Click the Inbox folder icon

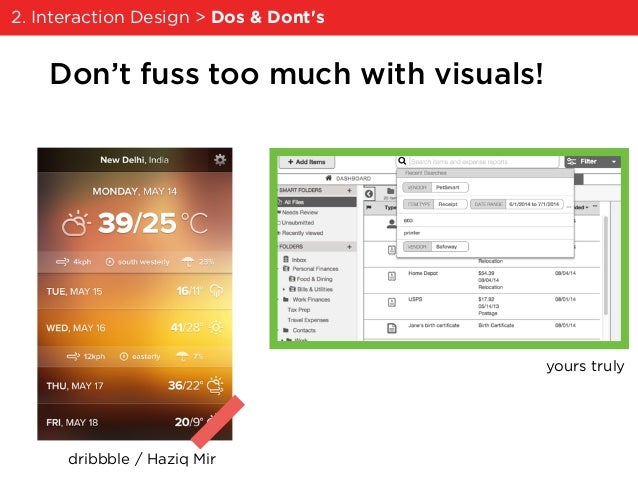pos(286,259)
